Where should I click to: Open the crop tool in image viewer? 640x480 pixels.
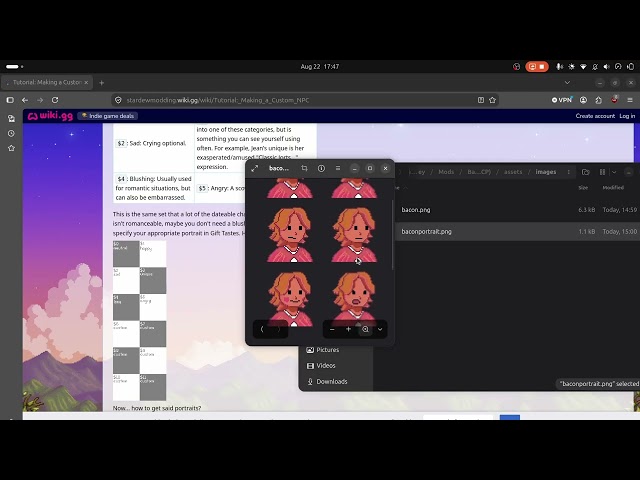[304, 168]
